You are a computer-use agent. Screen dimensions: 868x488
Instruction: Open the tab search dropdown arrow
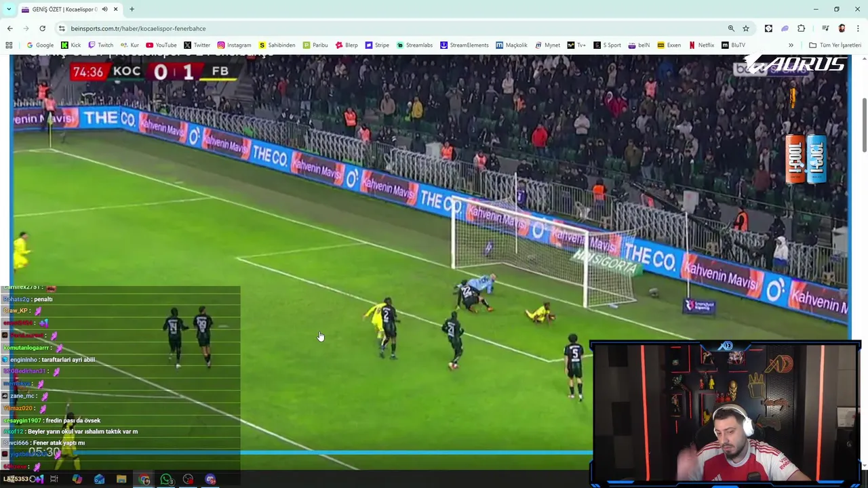tap(8, 9)
